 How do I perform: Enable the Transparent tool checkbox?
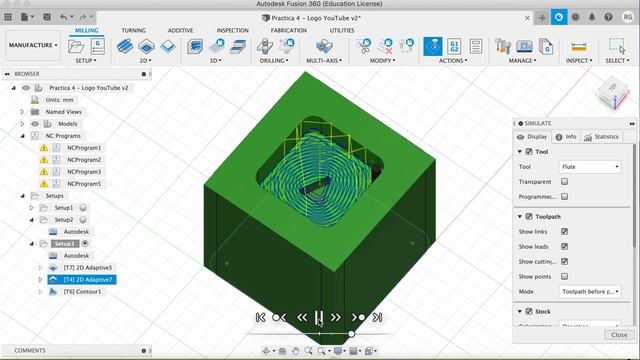click(564, 182)
